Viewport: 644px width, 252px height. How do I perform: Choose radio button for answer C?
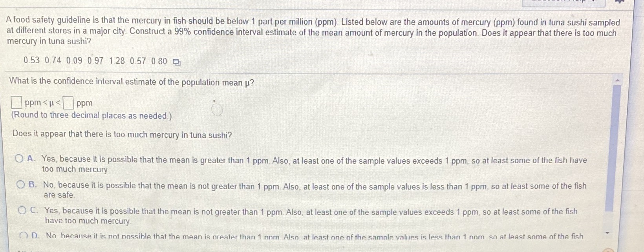coord(22,210)
